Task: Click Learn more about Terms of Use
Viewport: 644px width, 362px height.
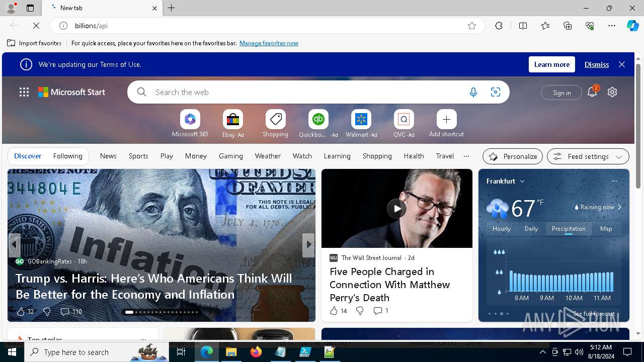Action: pyautogui.click(x=552, y=64)
